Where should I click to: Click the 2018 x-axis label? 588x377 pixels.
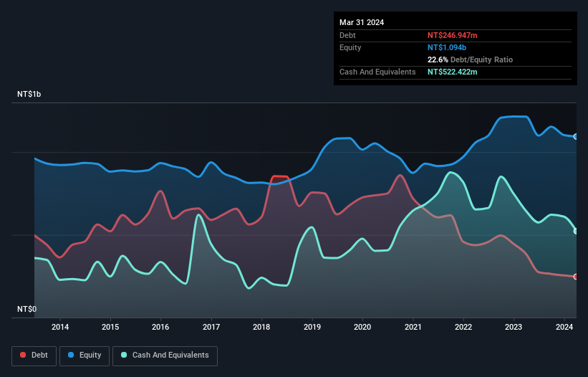click(261, 327)
